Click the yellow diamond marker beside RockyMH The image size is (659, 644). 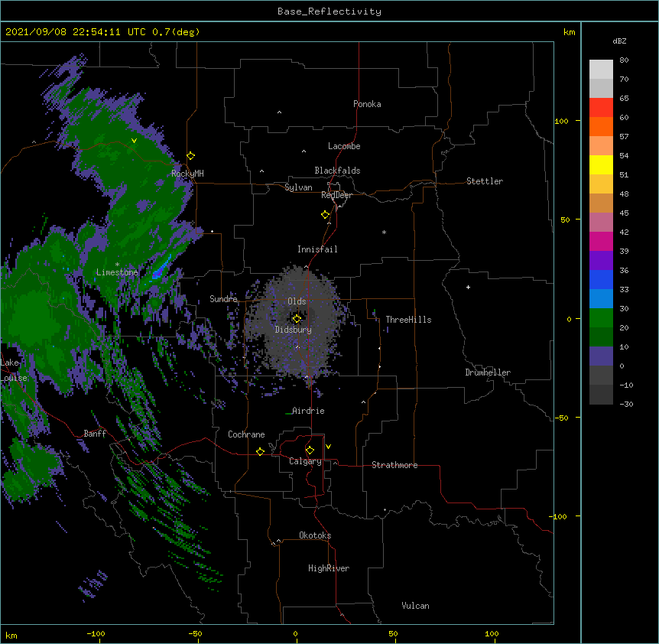[191, 155]
